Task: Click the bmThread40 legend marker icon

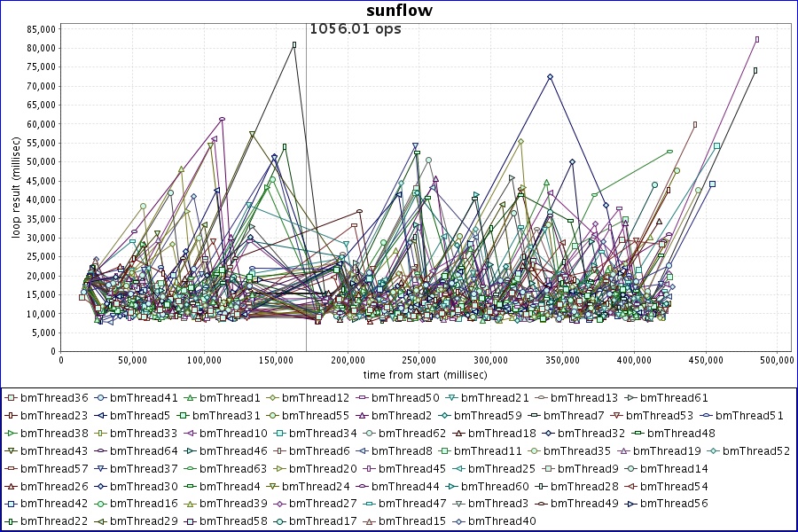Action: click(x=458, y=520)
